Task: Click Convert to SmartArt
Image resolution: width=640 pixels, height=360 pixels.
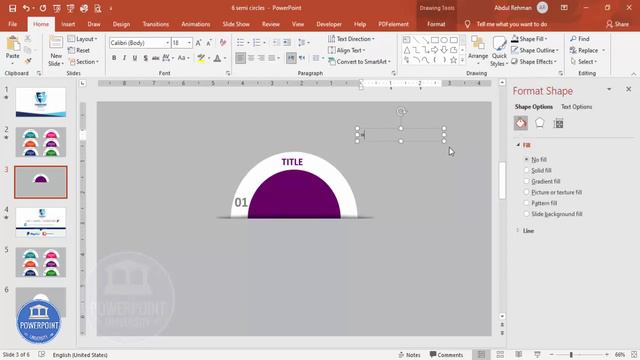Action: pyautogui.click(x=360, y=62)
